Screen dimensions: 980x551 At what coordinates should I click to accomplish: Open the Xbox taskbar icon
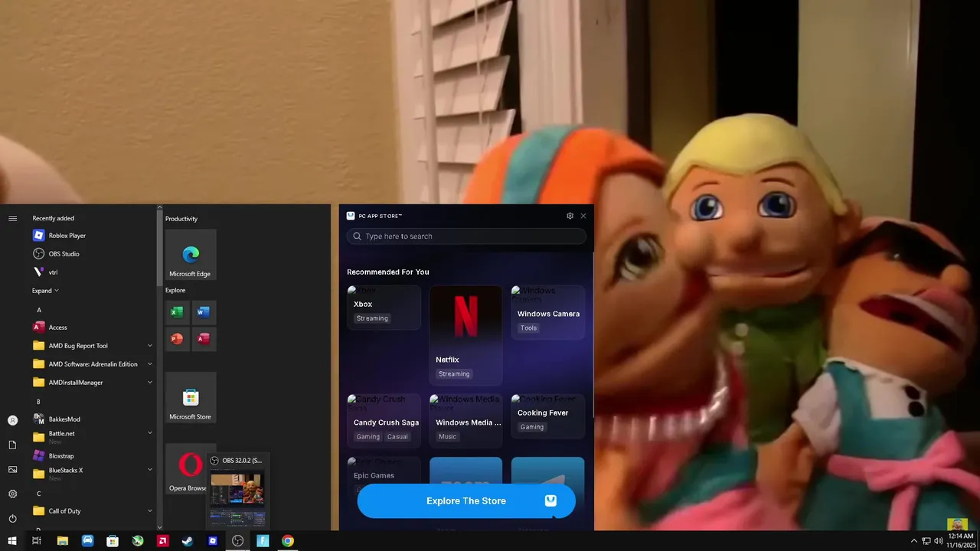138,541
